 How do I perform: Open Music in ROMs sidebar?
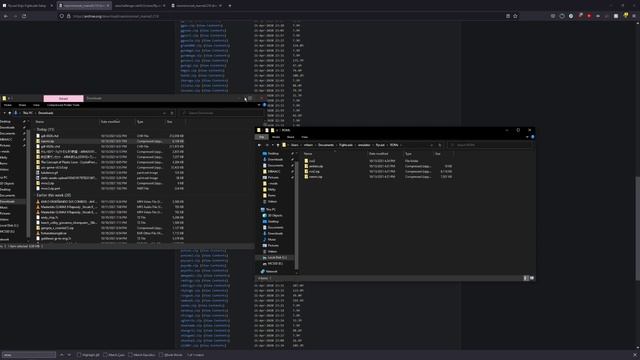click(271, 240)
